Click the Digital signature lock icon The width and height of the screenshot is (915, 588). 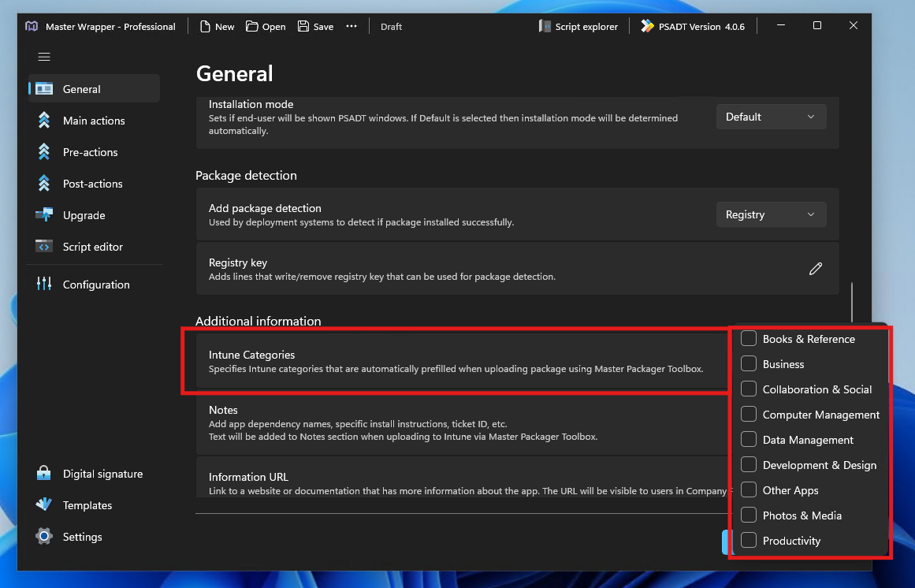click(x=44, y=473)
